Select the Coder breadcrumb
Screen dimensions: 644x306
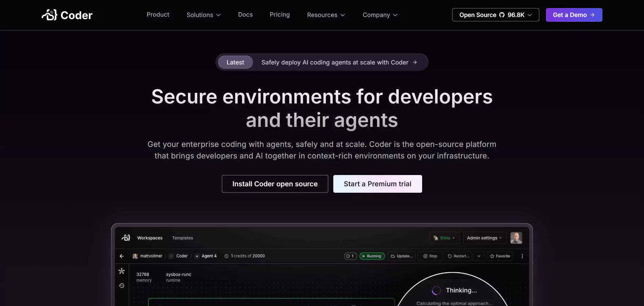[x=179, y=256]
